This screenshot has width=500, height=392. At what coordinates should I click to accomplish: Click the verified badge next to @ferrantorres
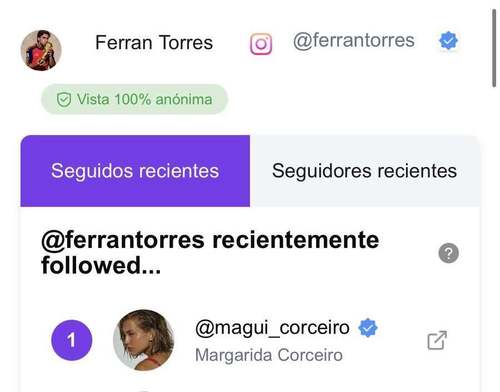click(x=448, y=41)
